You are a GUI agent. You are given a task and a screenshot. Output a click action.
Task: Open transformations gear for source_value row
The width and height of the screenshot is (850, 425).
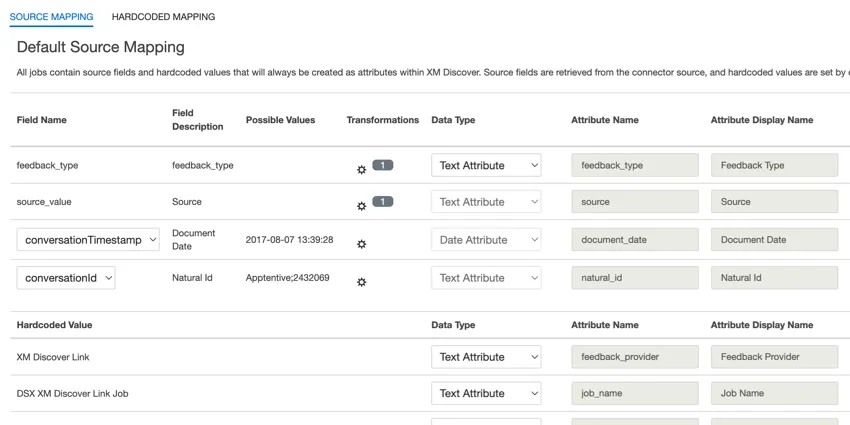[362, 206]
